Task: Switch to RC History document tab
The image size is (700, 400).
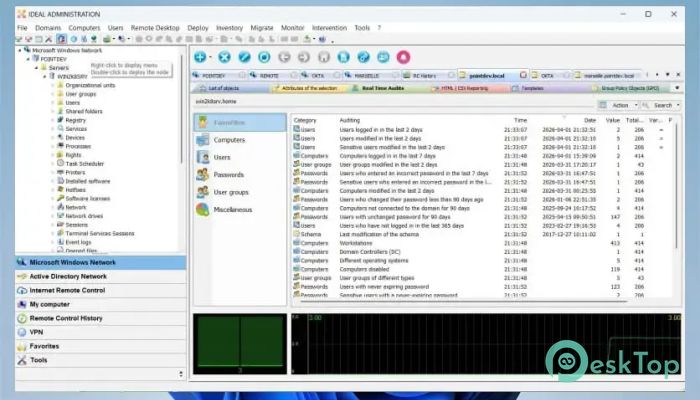Action: pos(424,75)
